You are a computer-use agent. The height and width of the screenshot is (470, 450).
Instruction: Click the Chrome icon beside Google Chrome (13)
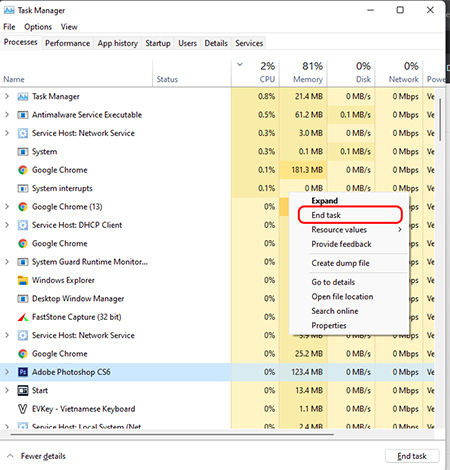pyautogui.click(x=23, y=207)
